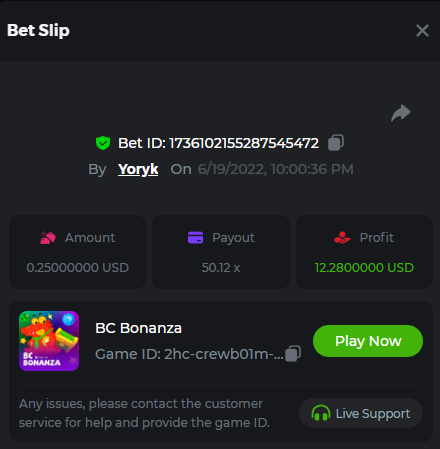
Task: Click the BC Bonanza game thumbnail
Action: click(49, 341)
